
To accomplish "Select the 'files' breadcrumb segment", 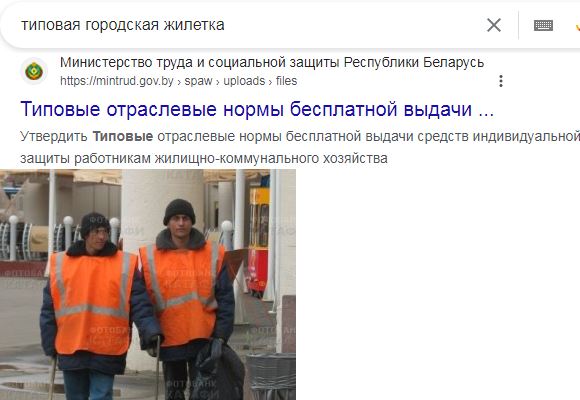I will 286,81.
